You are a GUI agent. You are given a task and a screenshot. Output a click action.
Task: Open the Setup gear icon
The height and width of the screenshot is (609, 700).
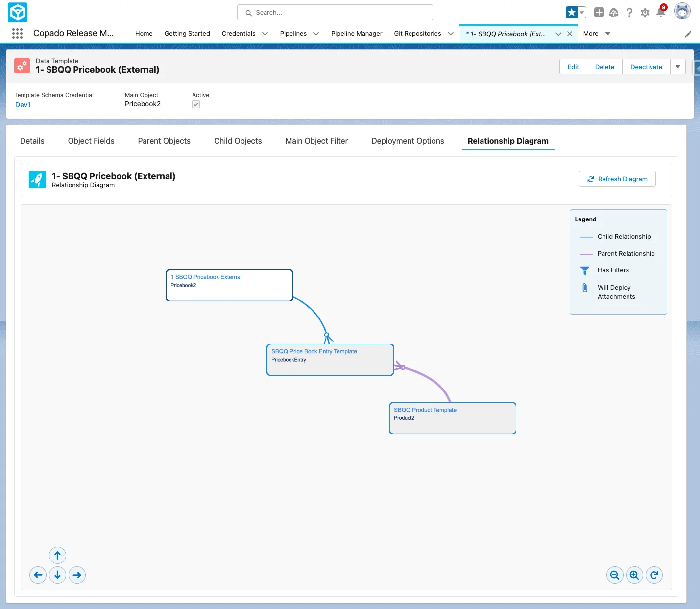coord(645,12)
